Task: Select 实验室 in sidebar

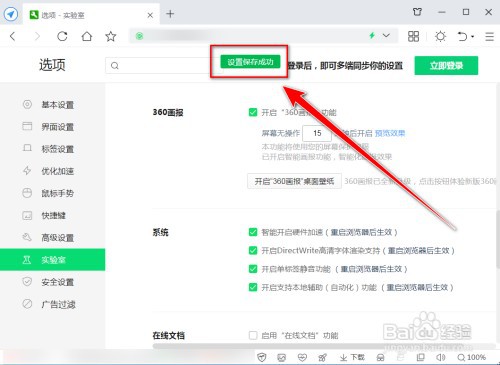Action: tap(52, 260)
